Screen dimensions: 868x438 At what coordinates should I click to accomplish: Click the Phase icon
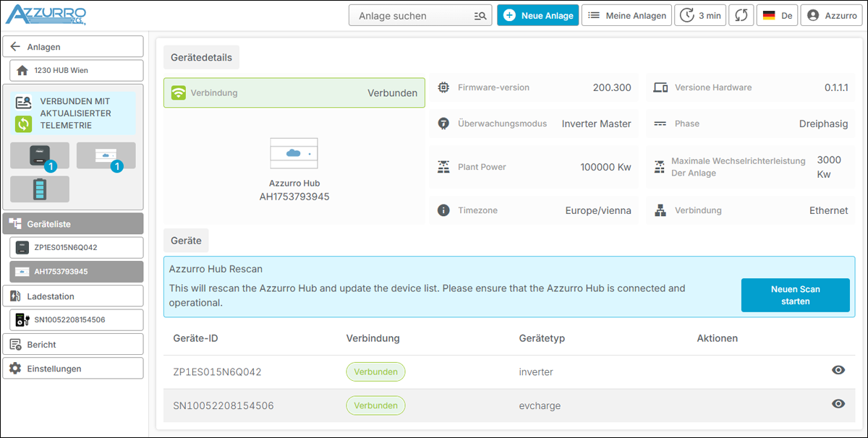660,124
